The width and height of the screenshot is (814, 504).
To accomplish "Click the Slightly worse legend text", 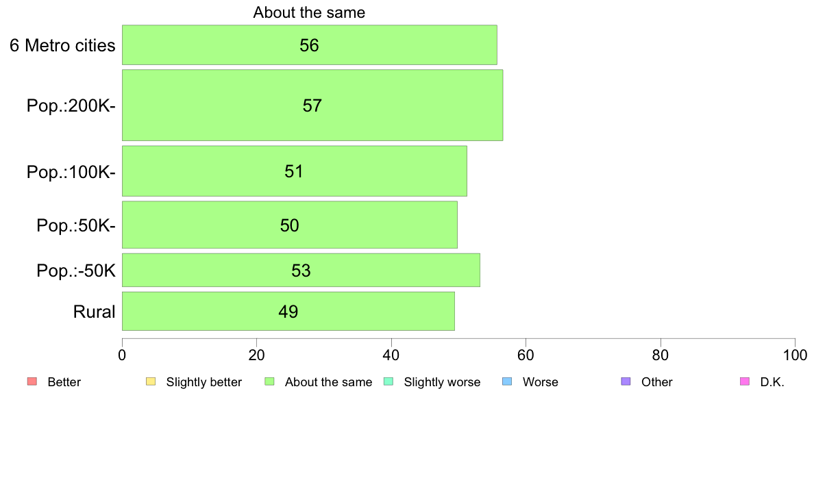I will click(443, 382).
